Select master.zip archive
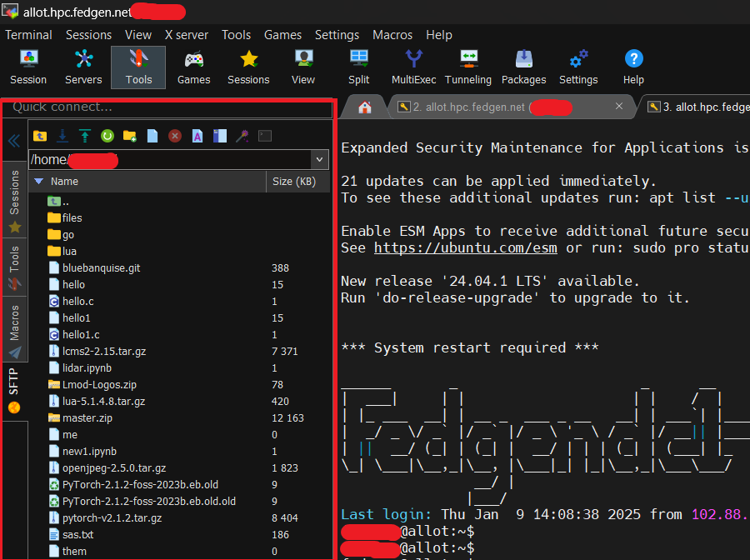Image resolution: width=750 pixels, height=560 pixels. pyautogui.click(x=80, y=418)
